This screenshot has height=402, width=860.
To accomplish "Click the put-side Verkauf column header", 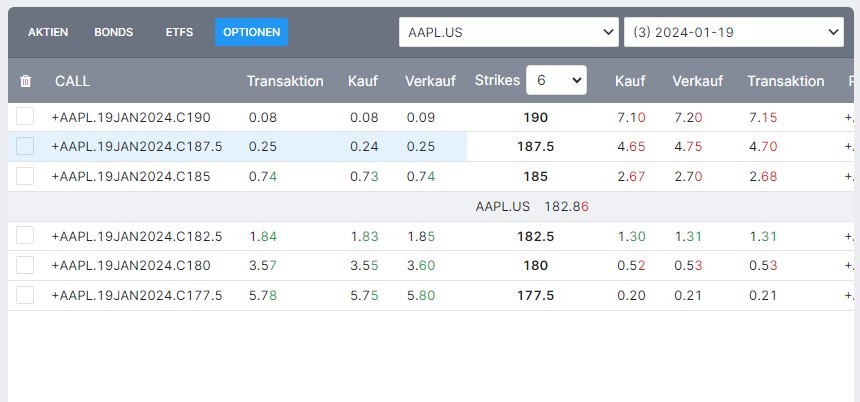I will tap(698, 81).
